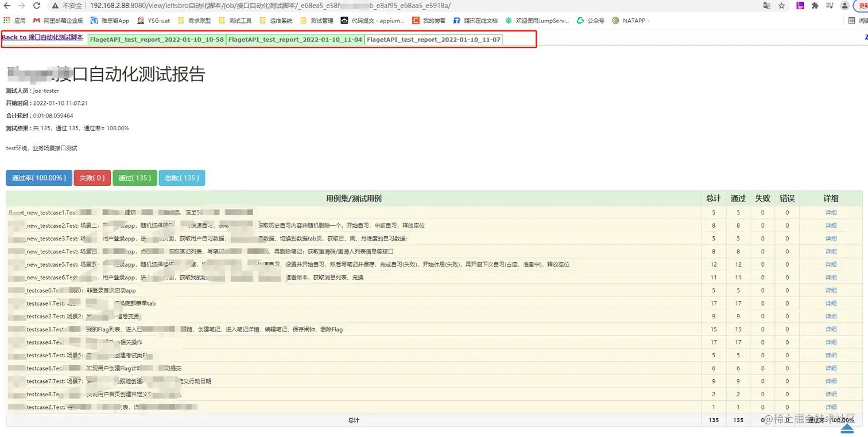Click 开始时间 2022-01-10 11:07:21 text
This screenshot has height=437, width=868.
pos(46,103)
